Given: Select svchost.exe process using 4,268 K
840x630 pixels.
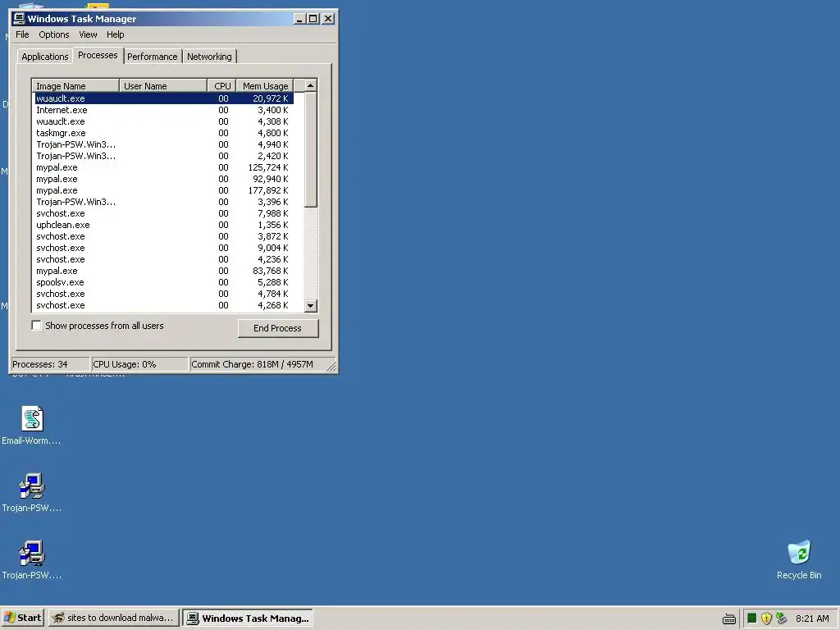Looking at the screenshot, I should point(163,305).
